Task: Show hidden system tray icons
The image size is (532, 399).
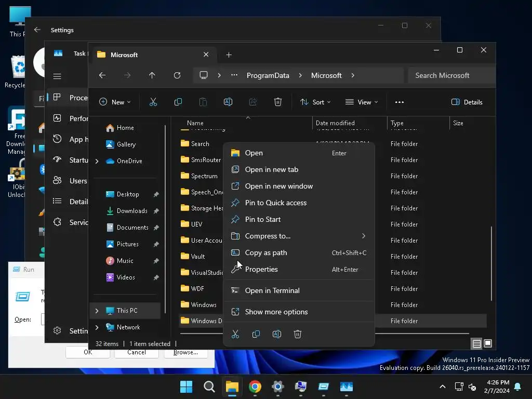Action: coord(443,387)
